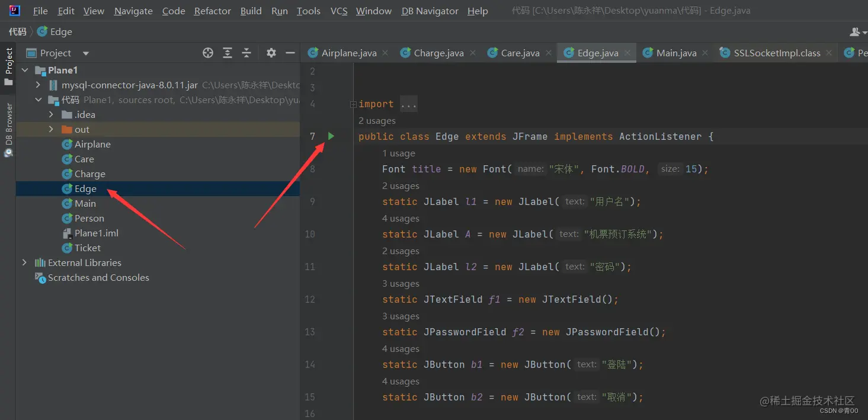This screenshot has width=868, height=420.
Task: Open the Navigate menu
Action: click(133, 11)
